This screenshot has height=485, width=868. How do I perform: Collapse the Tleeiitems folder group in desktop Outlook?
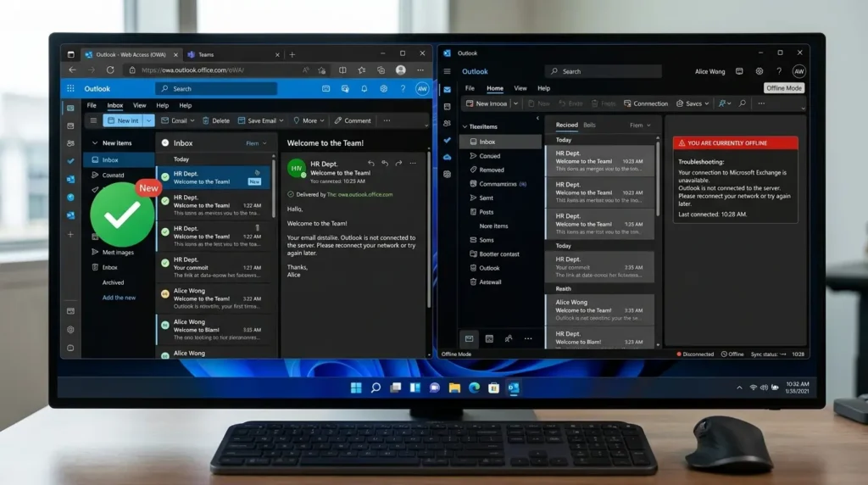pos(465,127)
